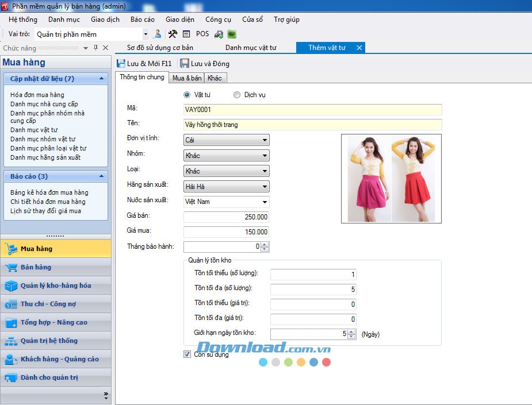Collapse the Cập nhật dữ liệu group
532x405 pixels.
pos(101,79)
